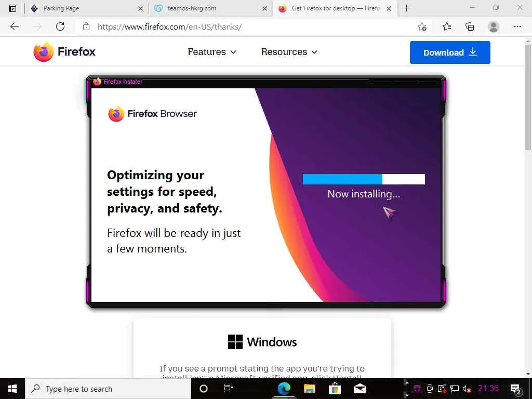Viewport: 532px width, 399px height.
Task: Open the browser profile menu
Action: click(494, 26)
